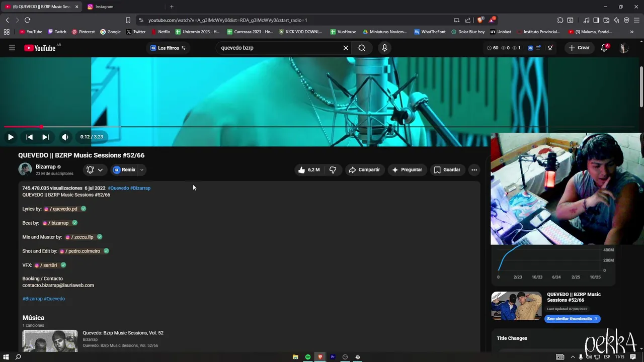Open the Dolar Blue hoy bookmark
This screenshot has height=362, width=644.
468,32
